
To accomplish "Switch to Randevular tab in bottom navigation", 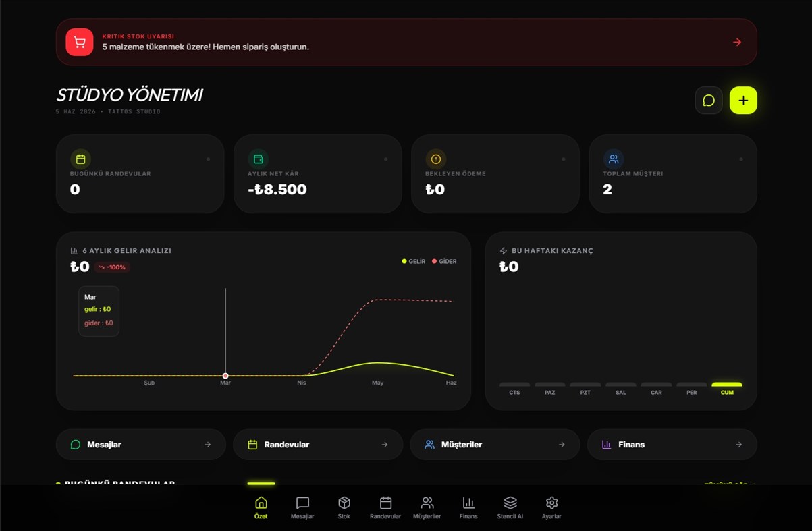I will (x=385, y=507).
